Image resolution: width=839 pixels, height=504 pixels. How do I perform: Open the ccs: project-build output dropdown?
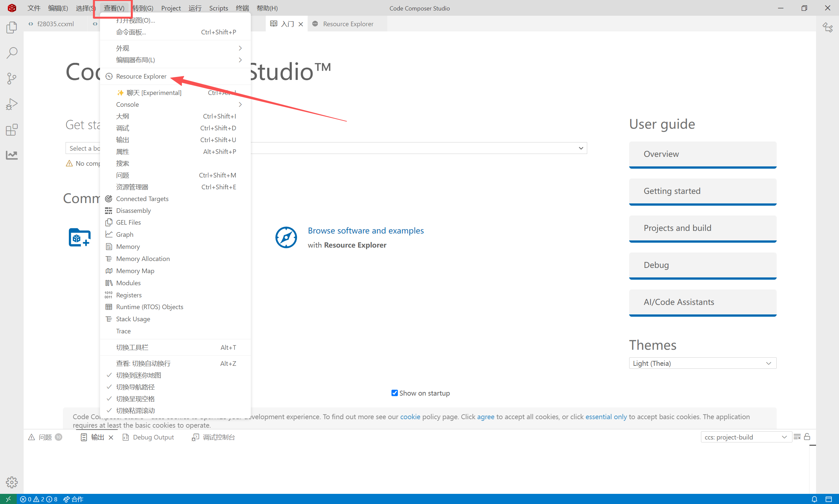point(746,437)
